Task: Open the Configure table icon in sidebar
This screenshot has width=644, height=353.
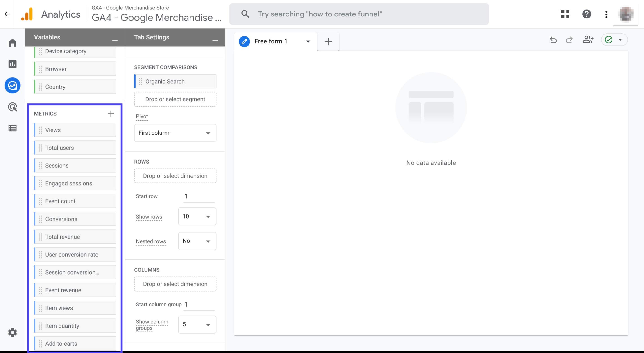Action: pyautogui.click(x=13, y=128)
